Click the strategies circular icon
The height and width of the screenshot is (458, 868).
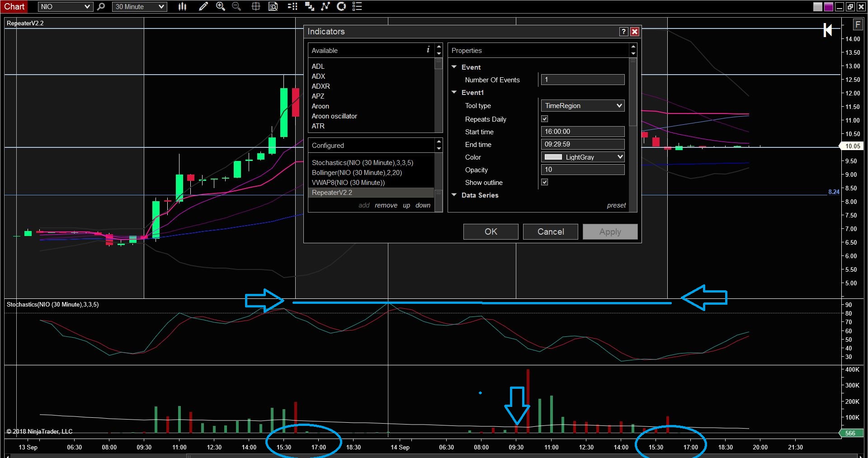pyautogui.click(x=341, y=6)
